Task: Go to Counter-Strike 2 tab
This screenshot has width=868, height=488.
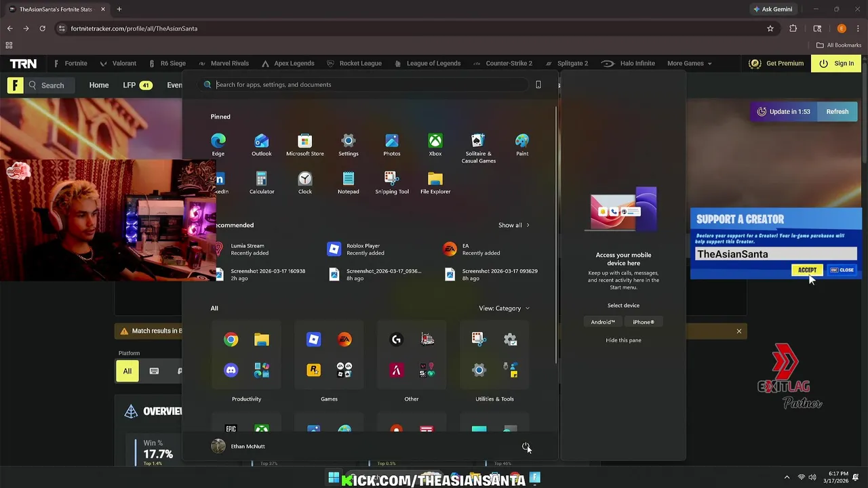Action: pos(502,63)
